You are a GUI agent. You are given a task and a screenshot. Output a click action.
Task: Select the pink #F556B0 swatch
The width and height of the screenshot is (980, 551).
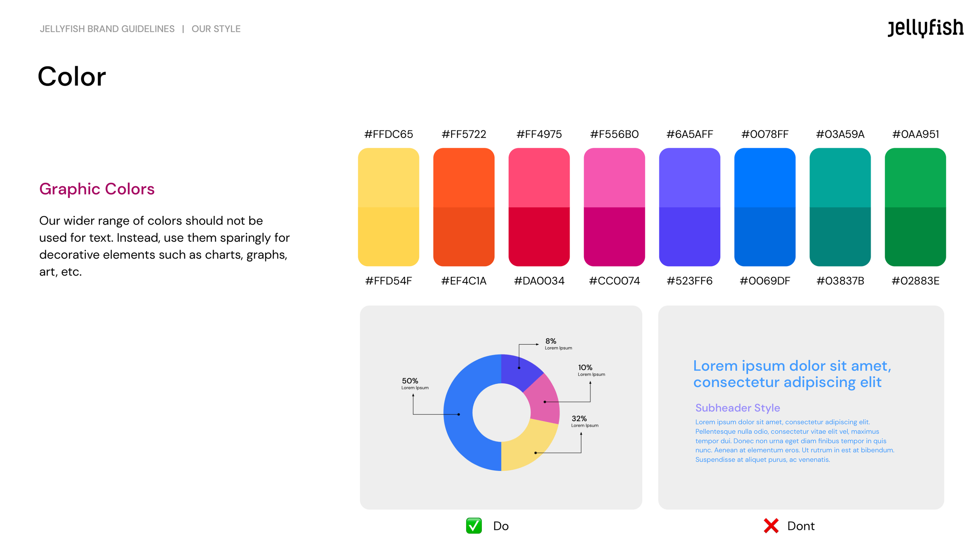point(614,178)
